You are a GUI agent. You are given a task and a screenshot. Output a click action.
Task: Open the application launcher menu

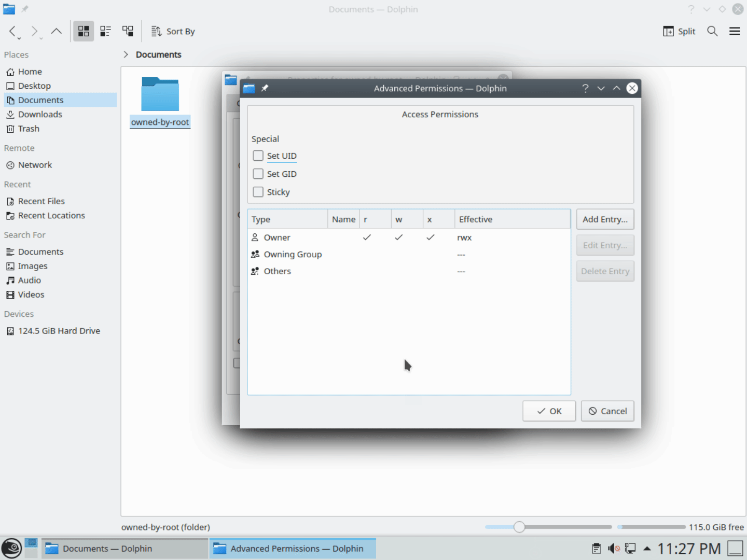coord(11,548)
